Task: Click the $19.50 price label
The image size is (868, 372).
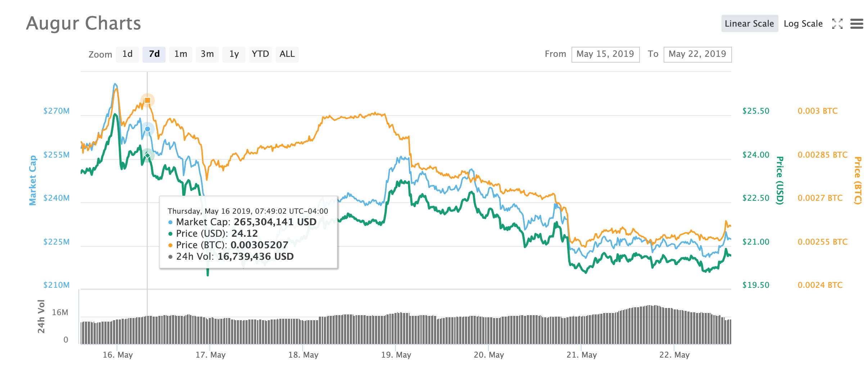Action: tap(756, 285)
